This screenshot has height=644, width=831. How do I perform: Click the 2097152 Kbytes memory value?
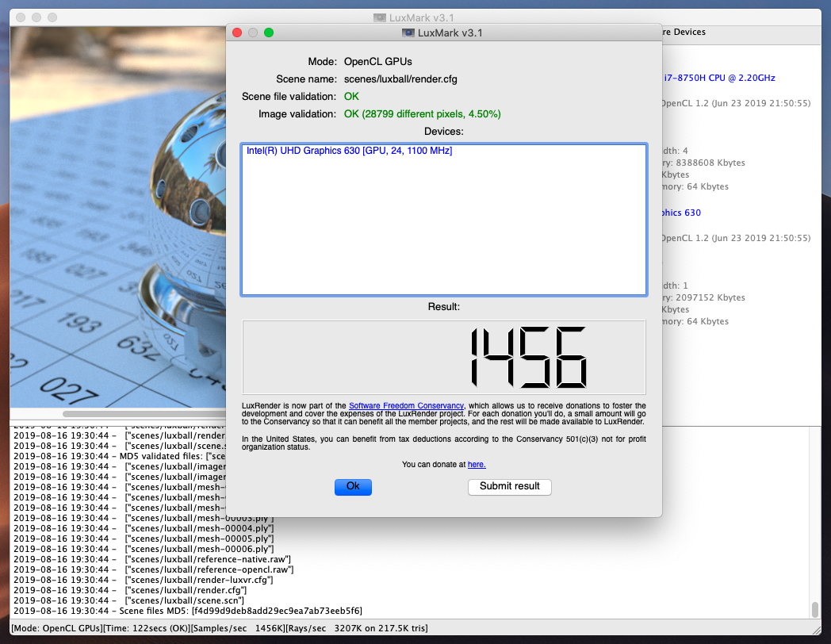(710, 297)
